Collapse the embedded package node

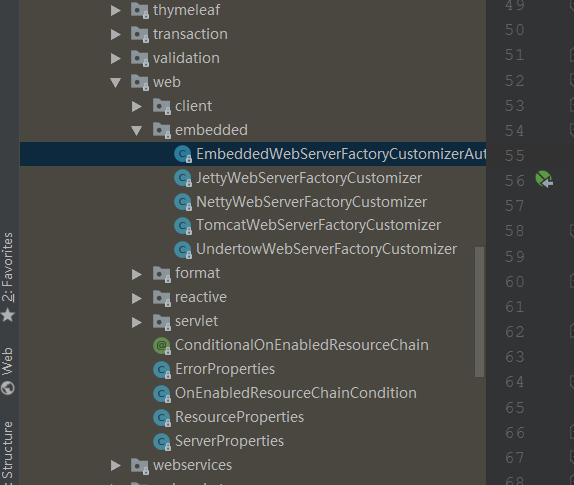[137, 130]
